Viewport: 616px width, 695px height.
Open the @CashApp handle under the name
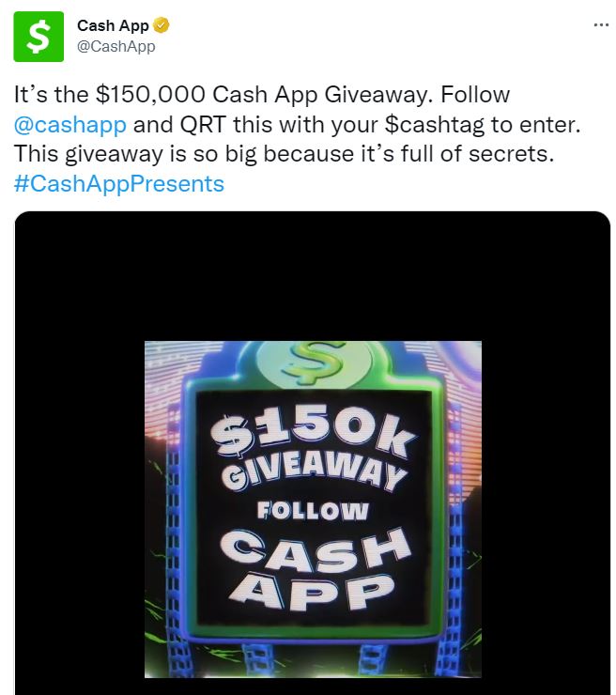click(116, 46)
